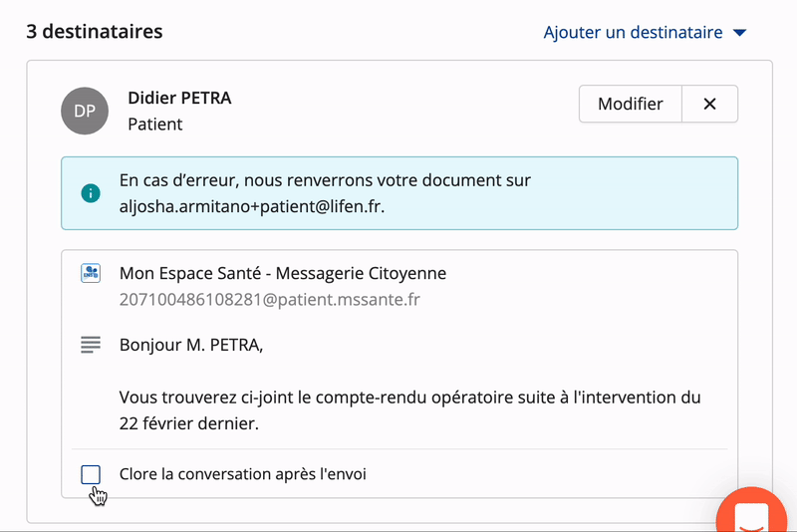The height and width of the screenshot is (532, 797).
Task: Select the Didier PETRA recipient name
Action: (x=179, y=98)
